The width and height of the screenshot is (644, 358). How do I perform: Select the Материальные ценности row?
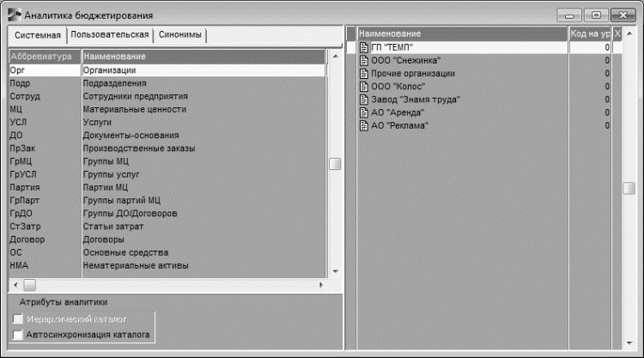pos(167,109)
